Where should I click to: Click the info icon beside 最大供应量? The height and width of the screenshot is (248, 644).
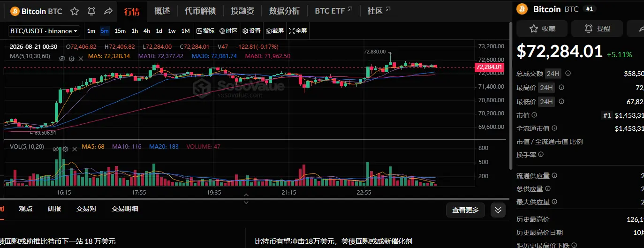(554, 202)
